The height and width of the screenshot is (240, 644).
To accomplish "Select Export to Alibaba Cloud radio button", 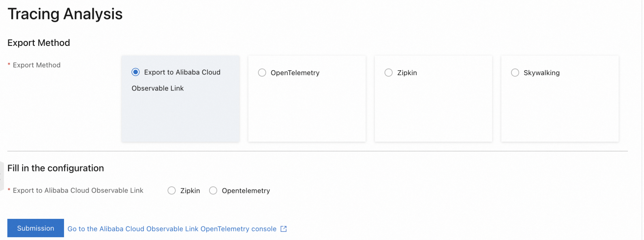I will coord(136,72).
